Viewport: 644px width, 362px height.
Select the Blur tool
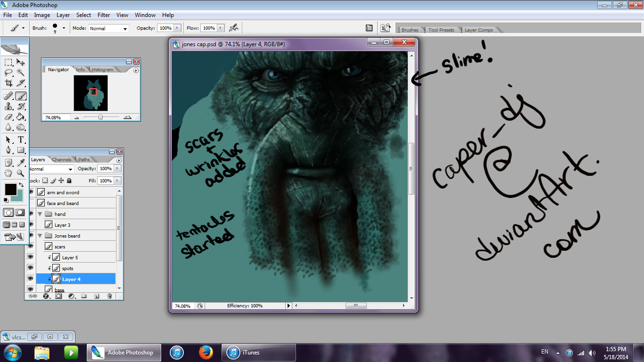pos(8,127)
